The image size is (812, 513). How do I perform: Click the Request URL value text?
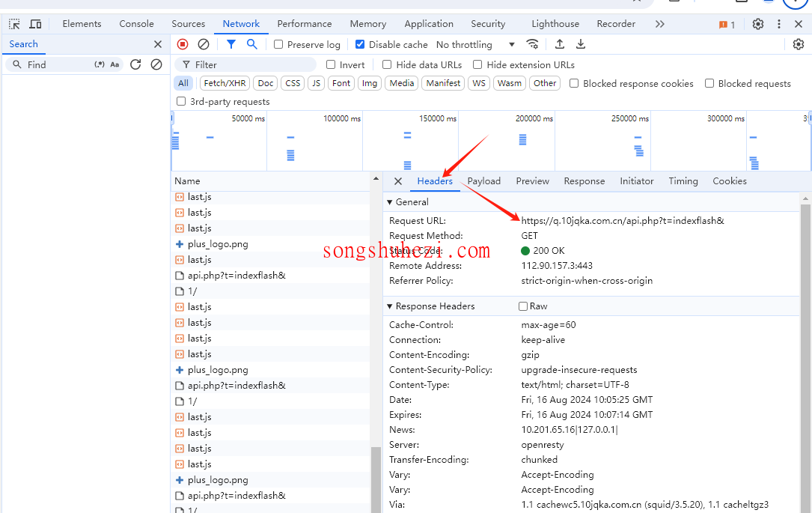[623, 221]
